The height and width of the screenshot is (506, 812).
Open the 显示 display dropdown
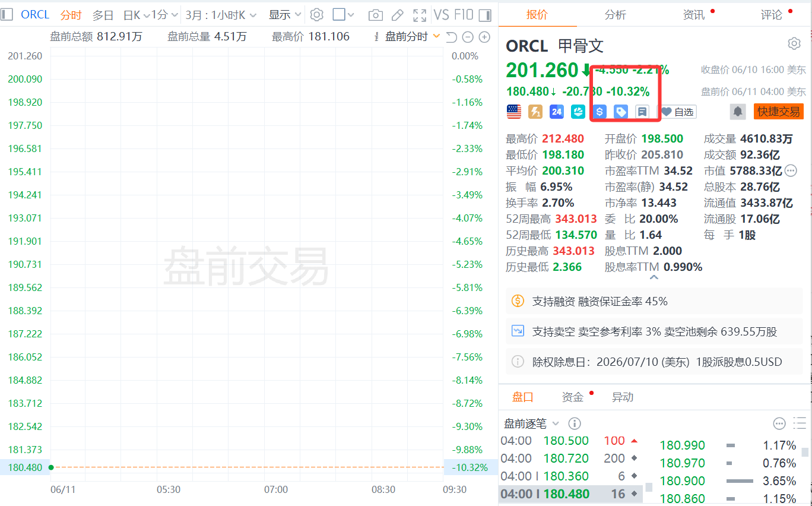click(x=285, y=15)
